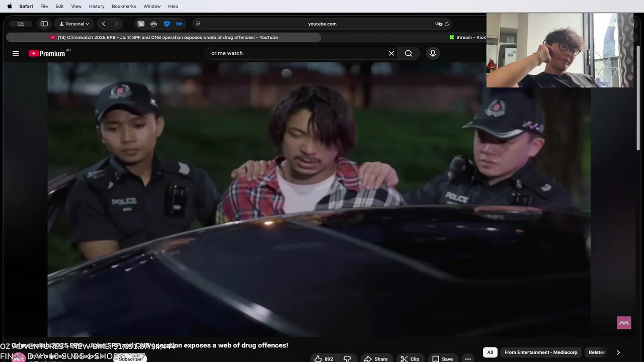Like the video with thumbs up
The image size is (644, 362).
318,359
